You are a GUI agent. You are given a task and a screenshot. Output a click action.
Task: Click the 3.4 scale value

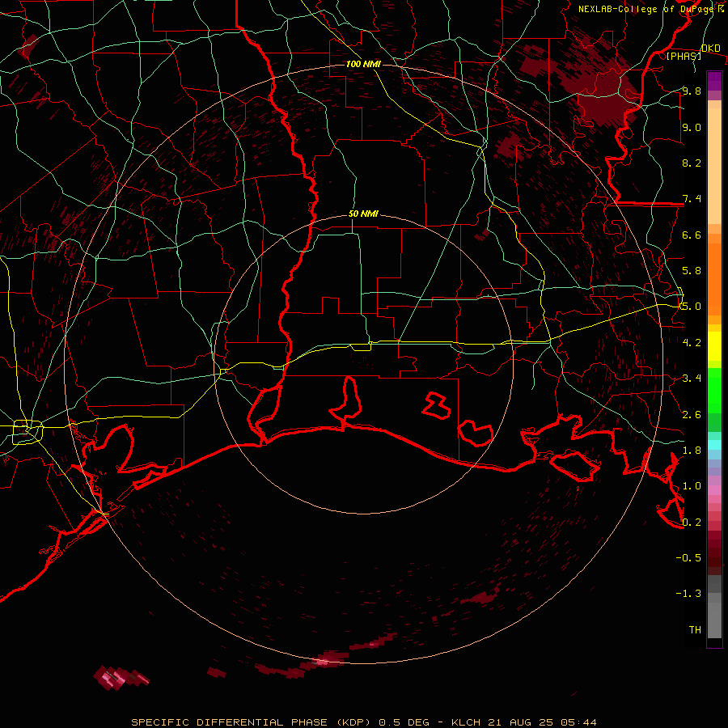692,379
